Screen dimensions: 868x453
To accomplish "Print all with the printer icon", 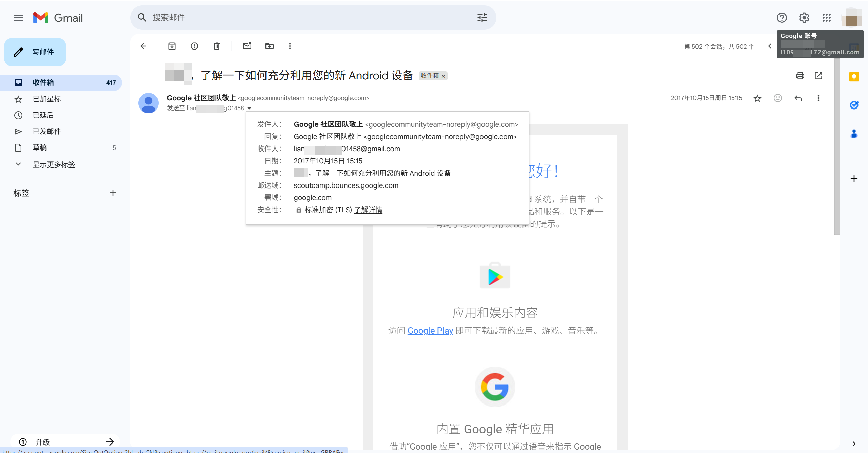I will click(800, 76).
